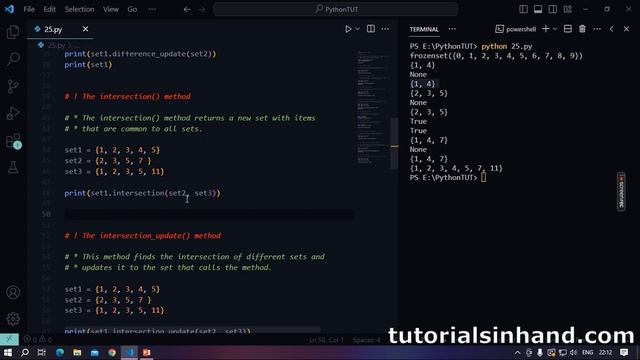Open the Source Control view
Viewport: 640px width, 360px height.
13,86
